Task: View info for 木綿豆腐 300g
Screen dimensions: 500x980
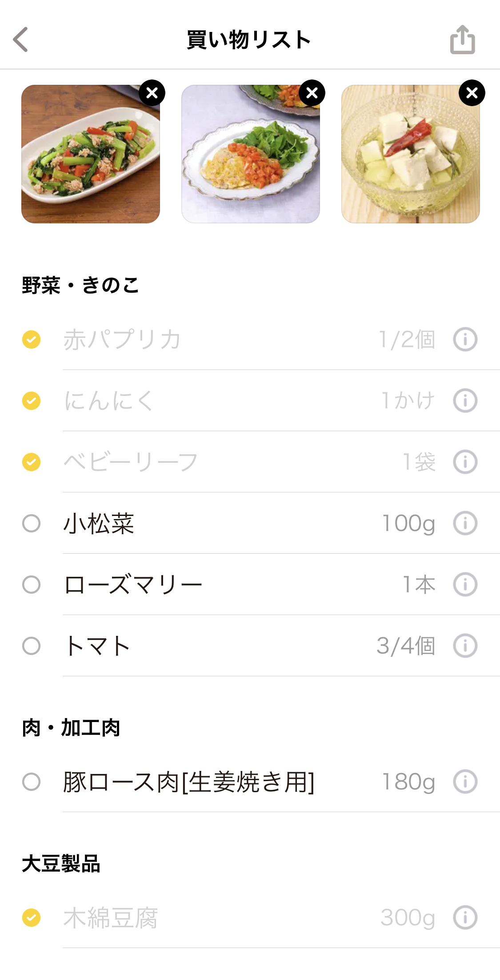Action: click(465, 918)
